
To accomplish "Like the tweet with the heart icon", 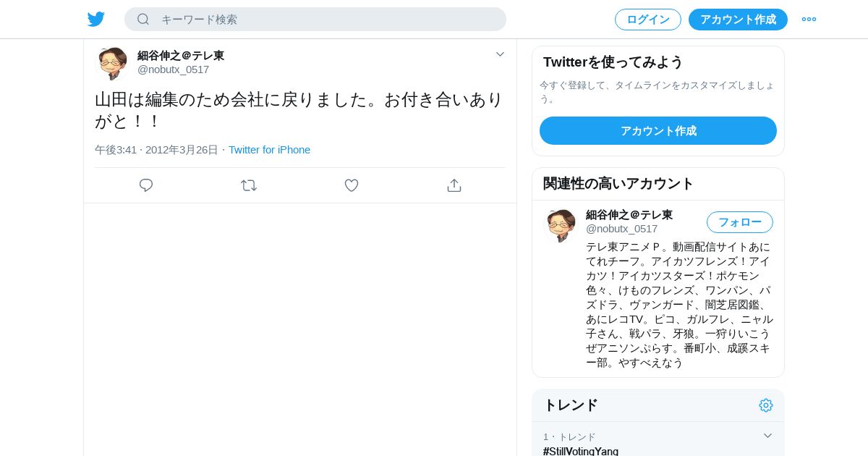I will (352, 185).
